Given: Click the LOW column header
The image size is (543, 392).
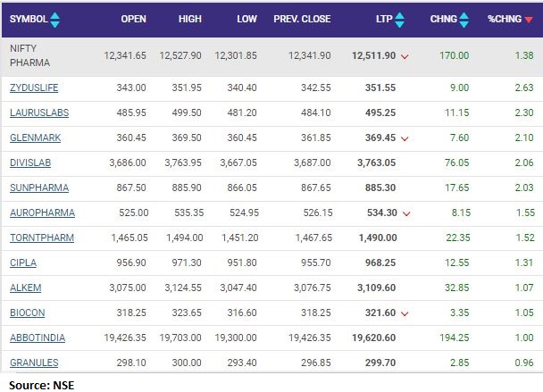Looking at the screenshot, I should click(x=246, y=19).
